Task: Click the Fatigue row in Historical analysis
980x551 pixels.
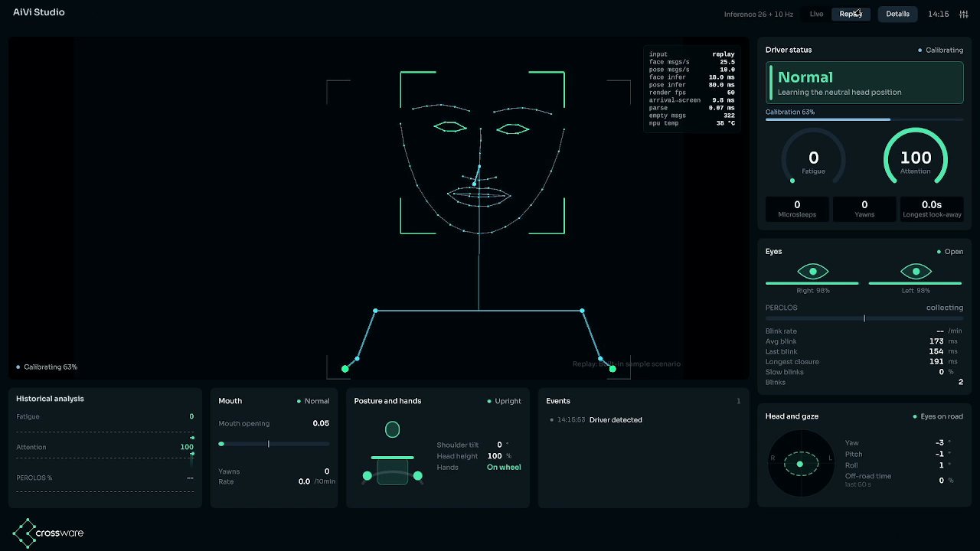Action: [x=105, y=417]
